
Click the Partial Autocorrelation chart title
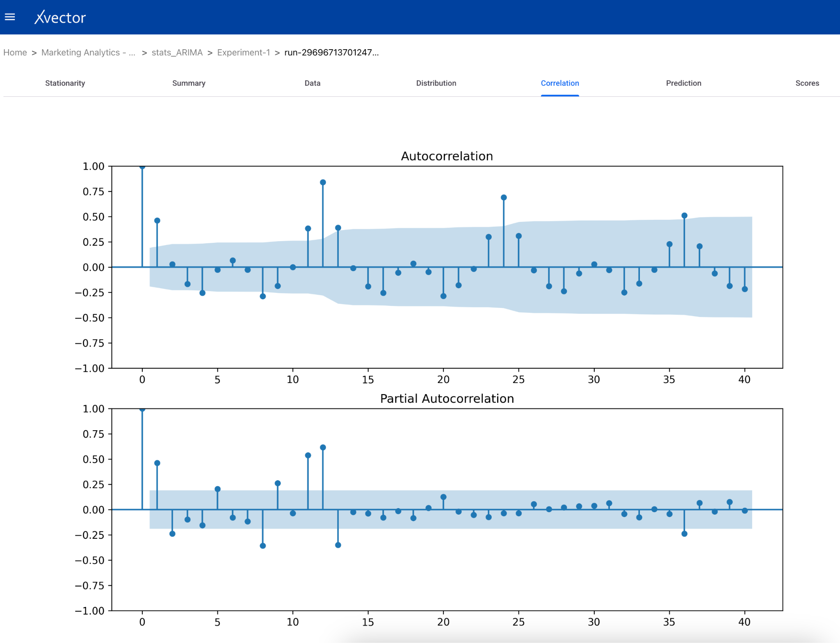tap(447, 399)
